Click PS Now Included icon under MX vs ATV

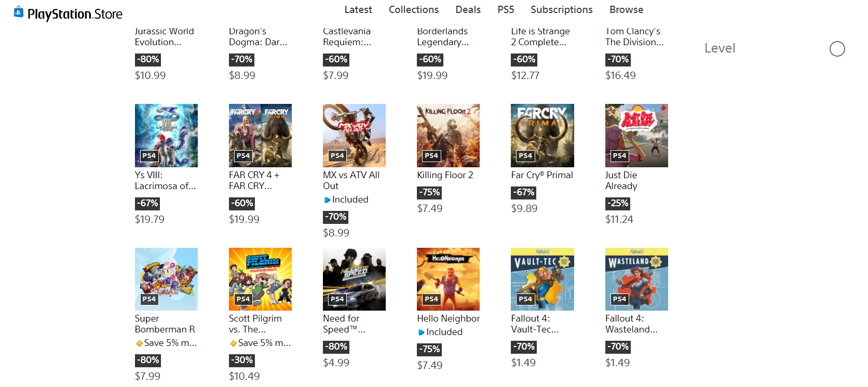[327, 200]
